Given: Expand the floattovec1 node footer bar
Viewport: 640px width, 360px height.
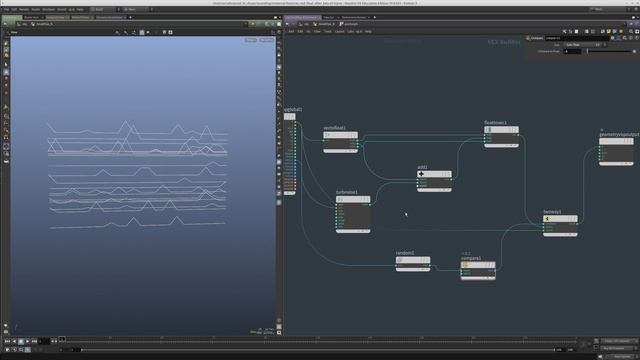Looking at the screenshot, I should coord(501,146).
